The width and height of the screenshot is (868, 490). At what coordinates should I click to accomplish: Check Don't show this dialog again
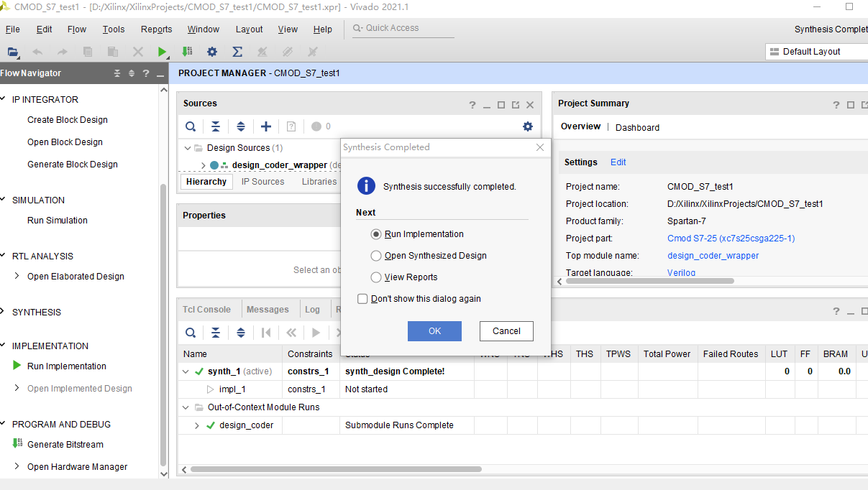click(x=362, y=299)
